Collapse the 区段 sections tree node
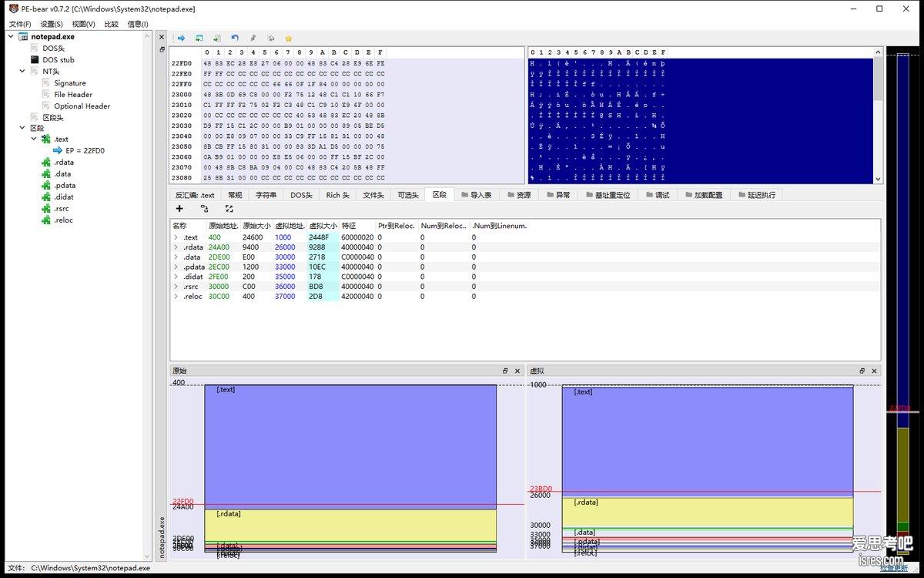The image size is (924, 578). [22, 128]
